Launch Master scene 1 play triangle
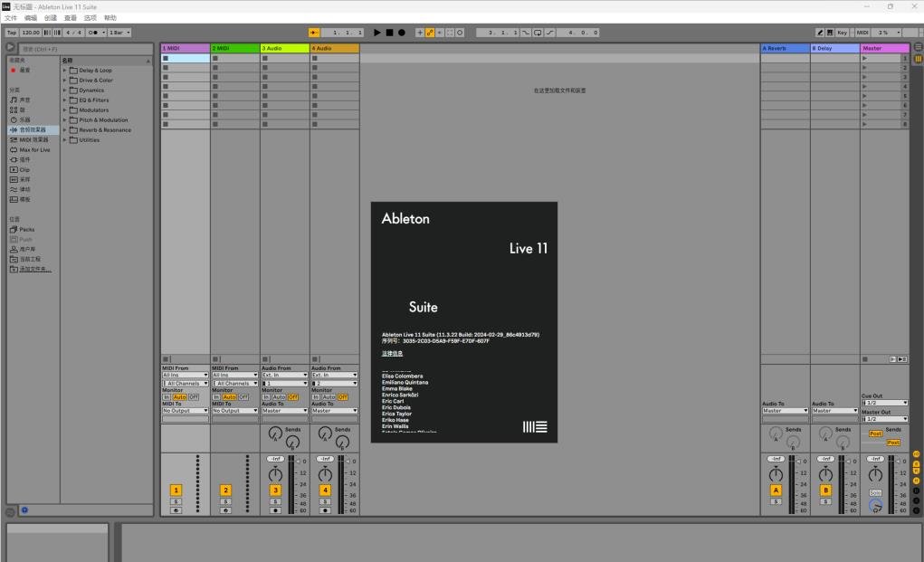This screenshot has width=924, height=562. pos(865,58)
